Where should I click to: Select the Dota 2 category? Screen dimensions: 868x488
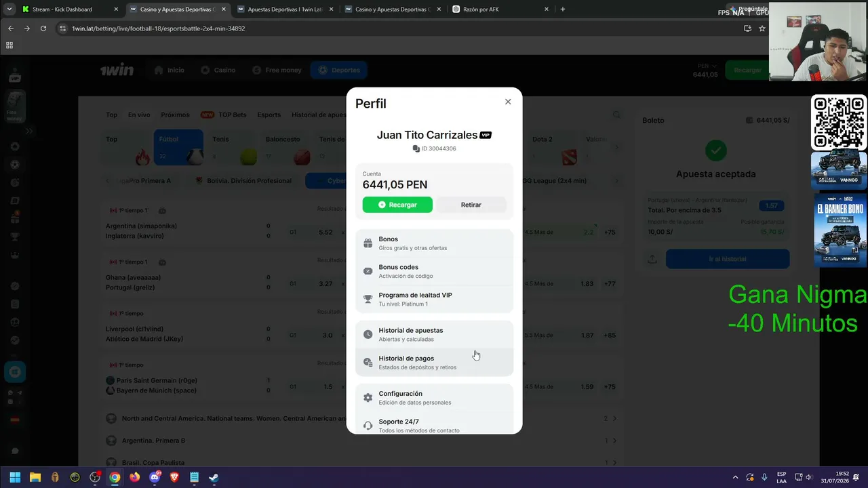[x=553, y=147]
